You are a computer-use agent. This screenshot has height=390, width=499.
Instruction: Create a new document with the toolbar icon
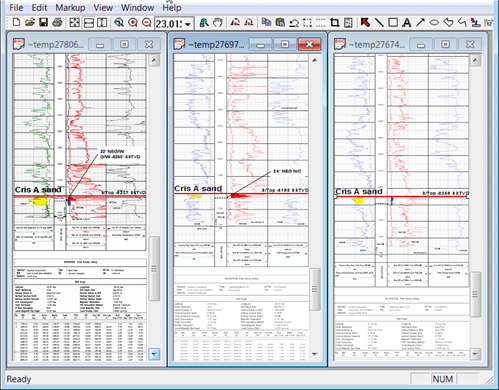tap(16, 23)
